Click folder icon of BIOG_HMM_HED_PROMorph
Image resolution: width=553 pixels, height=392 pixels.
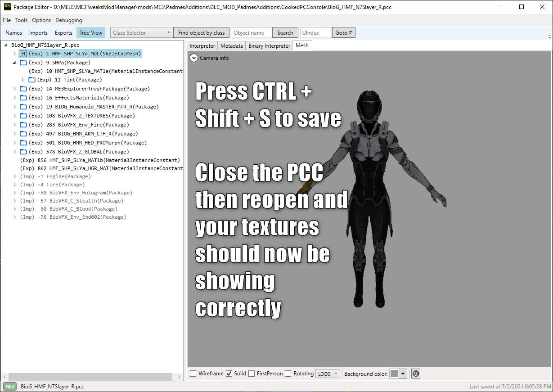coord(23,143)
